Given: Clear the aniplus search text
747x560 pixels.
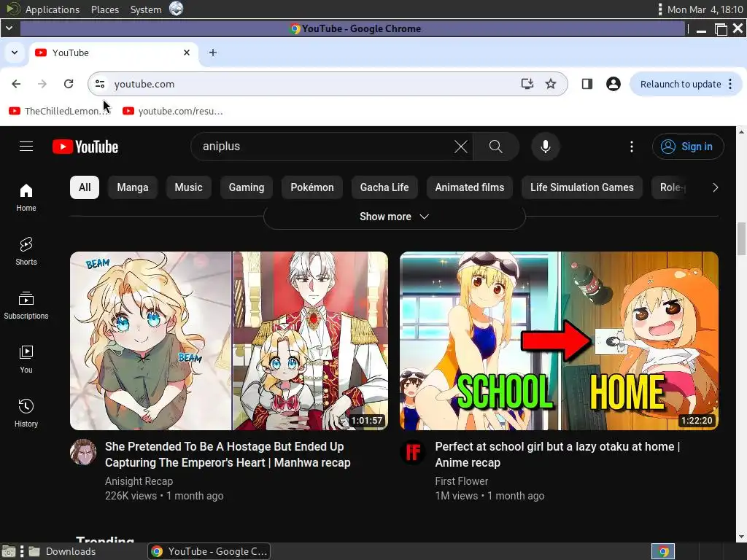Looking at the screenshot, I should coord(461,147).
